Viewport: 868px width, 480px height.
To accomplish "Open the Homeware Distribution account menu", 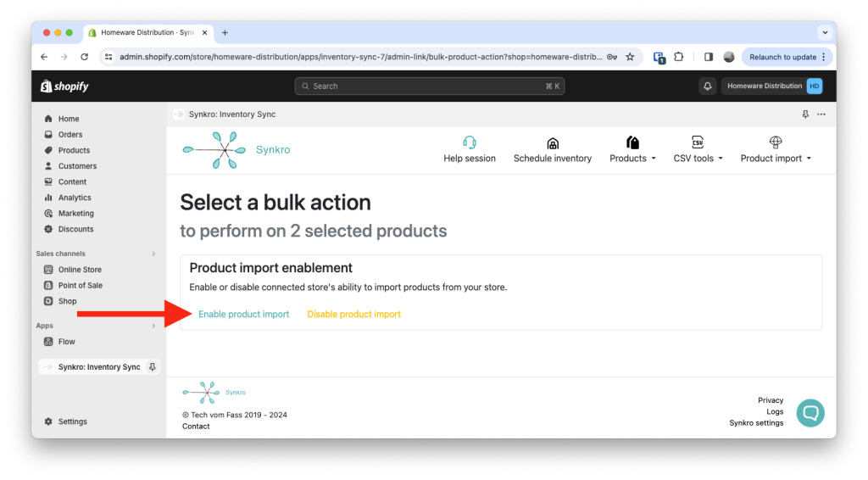I will pos(773,87).
